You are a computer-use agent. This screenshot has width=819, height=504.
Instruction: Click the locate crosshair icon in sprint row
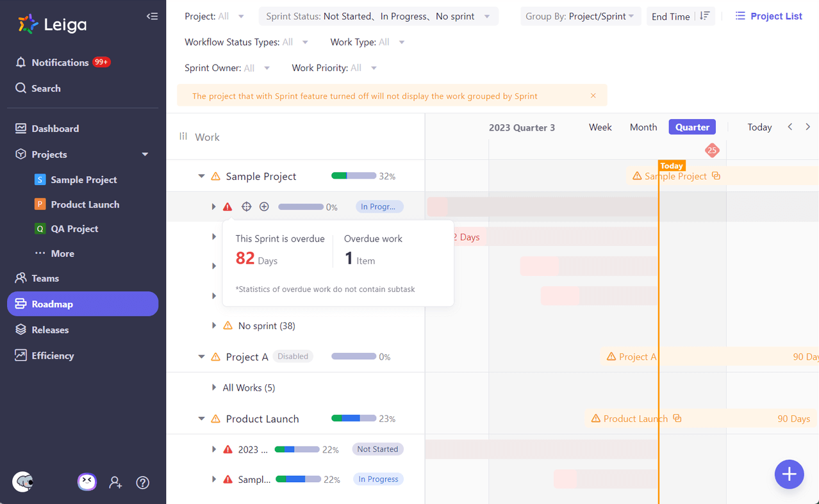246,207
